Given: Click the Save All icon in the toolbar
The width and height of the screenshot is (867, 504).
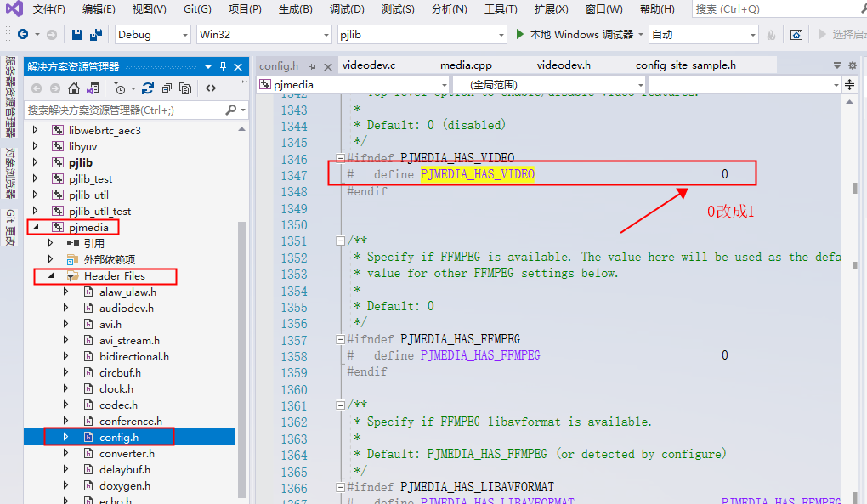Looking at the screenshot, I should tap(96, 34).
